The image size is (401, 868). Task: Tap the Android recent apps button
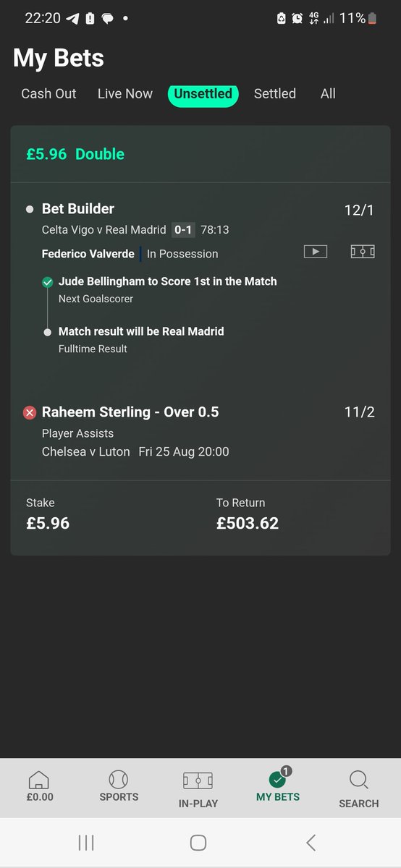(x=86, y=843)
